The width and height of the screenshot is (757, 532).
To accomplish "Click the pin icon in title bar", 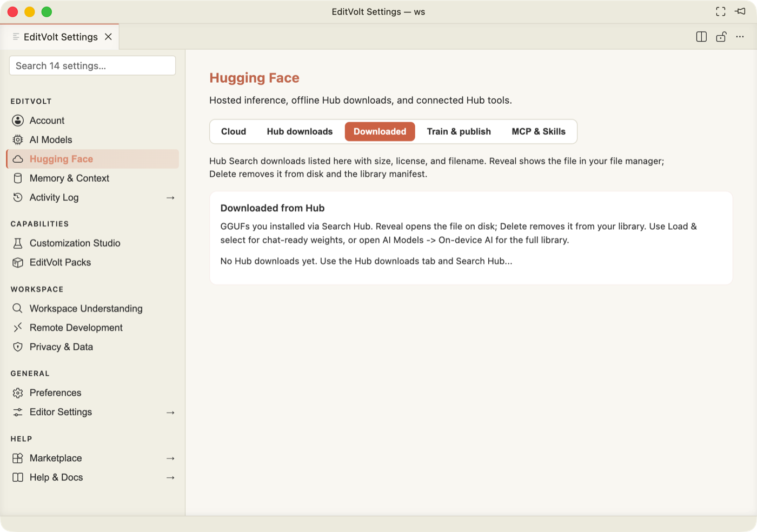I will tap(740, 11).
